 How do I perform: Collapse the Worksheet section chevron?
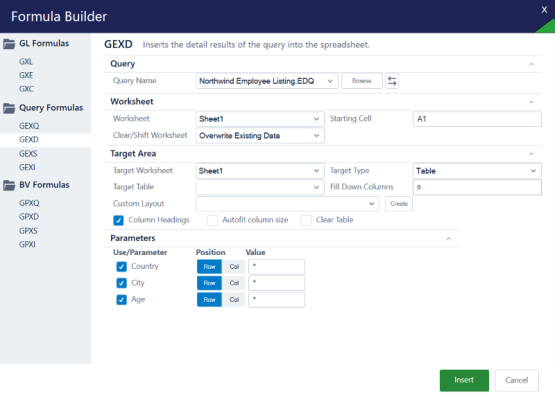[x=531, y=102]
